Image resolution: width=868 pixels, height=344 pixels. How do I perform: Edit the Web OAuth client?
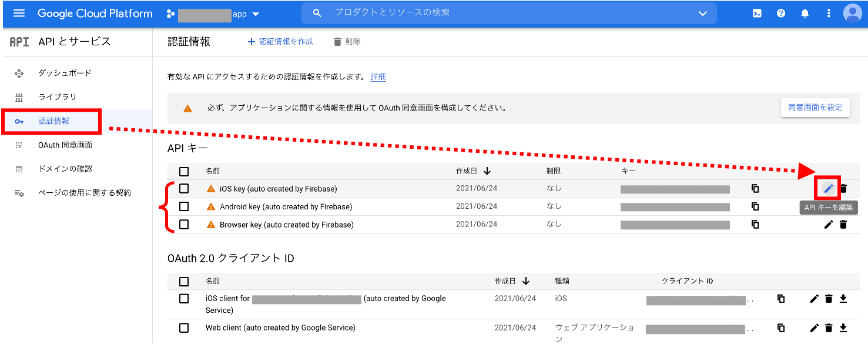coord(815,328)
